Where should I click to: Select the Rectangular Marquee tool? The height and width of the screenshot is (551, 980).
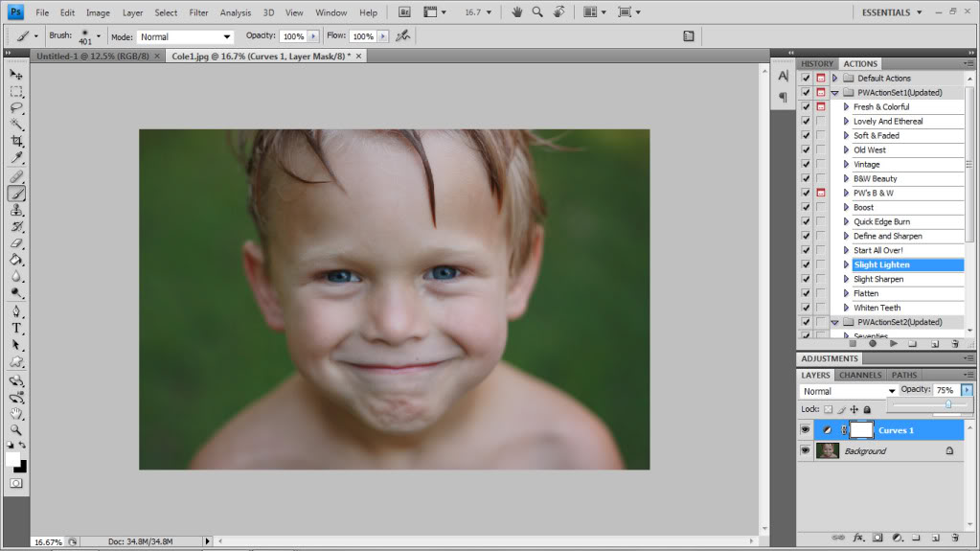pyautogui.click(x=16, y=91)
